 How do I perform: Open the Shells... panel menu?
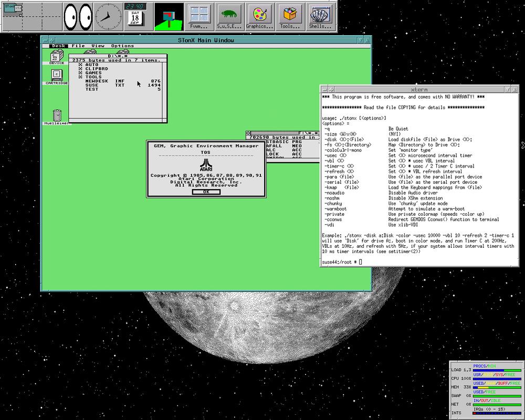320,17
